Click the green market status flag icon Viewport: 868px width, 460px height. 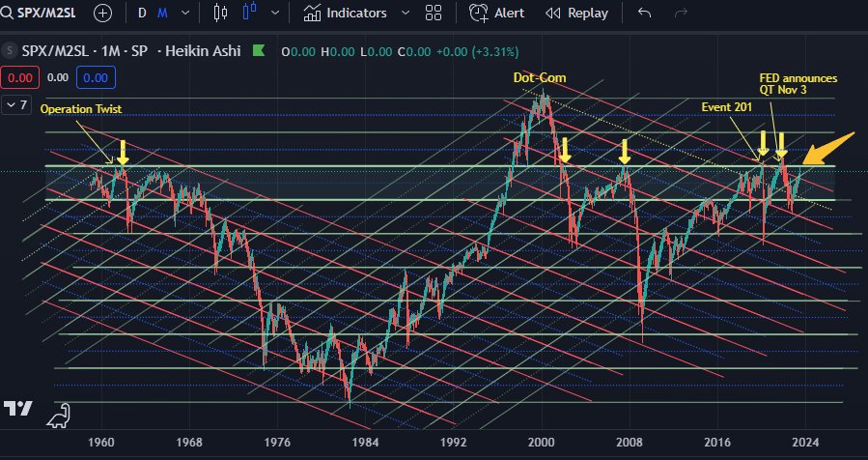click(259, 51)
